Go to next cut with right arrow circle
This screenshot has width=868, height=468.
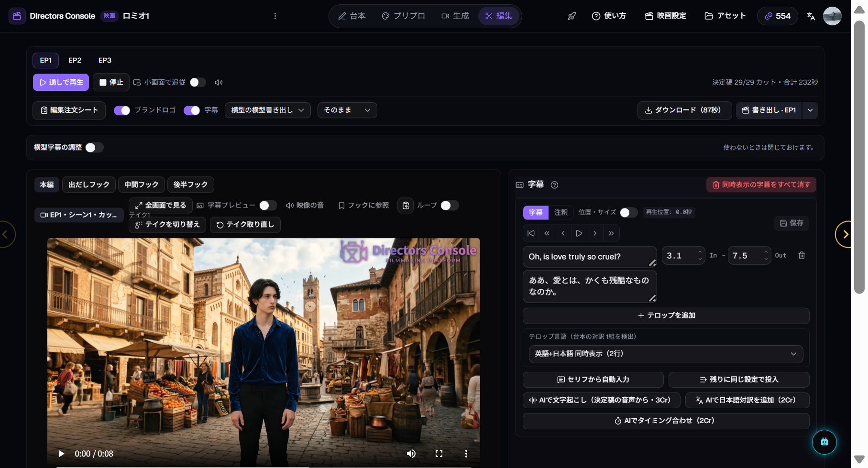846,234
